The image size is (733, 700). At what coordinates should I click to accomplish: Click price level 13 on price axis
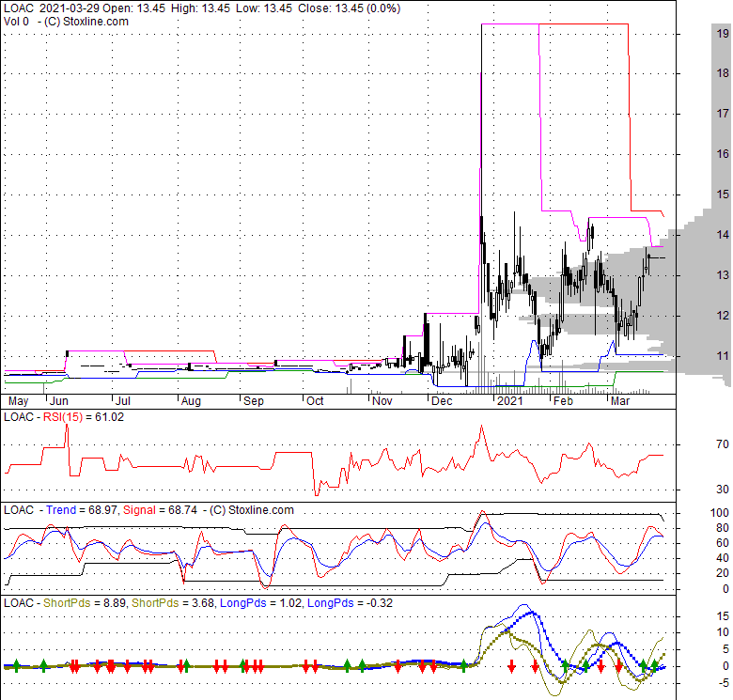pos(723,274)
